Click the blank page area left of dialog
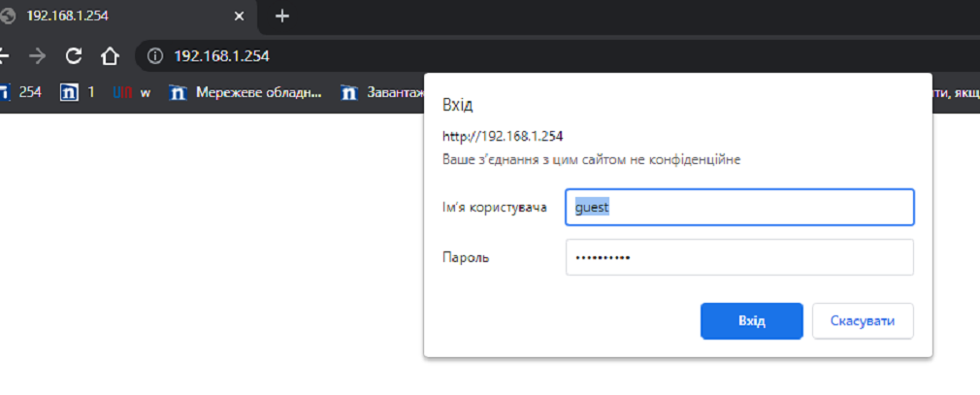Screen dimensions: 980x395 click(212, 250)
